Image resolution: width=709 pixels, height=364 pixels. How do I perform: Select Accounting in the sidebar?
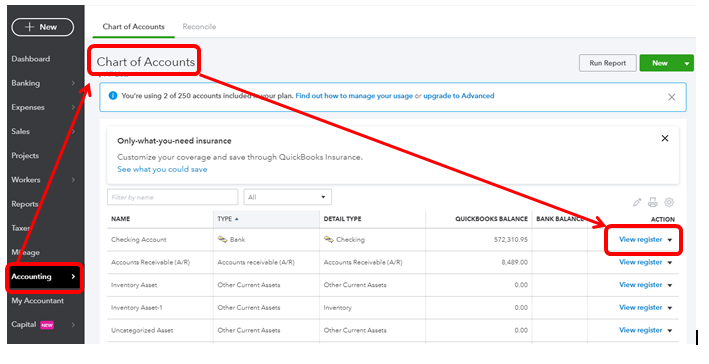[43, 277]
